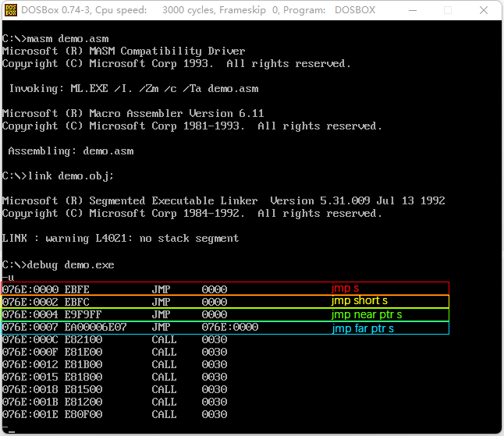Click 'Segmented Executable Linker' line
Image resolution: width=504 pixels, height=436 pixels.
223,200
